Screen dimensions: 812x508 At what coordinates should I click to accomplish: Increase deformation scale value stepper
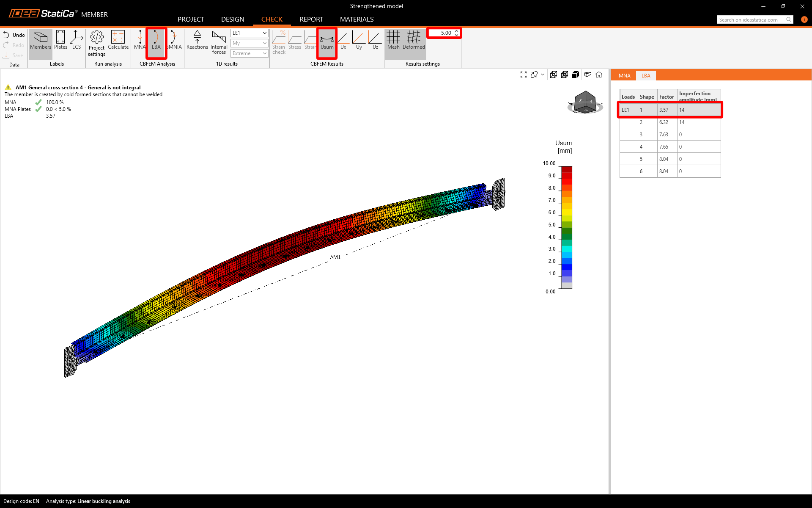(456, 31)
